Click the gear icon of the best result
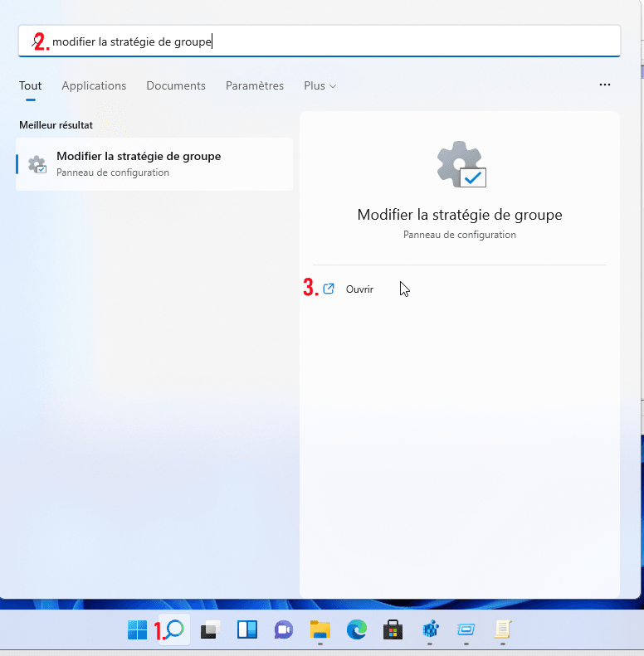 click(37, 164)
